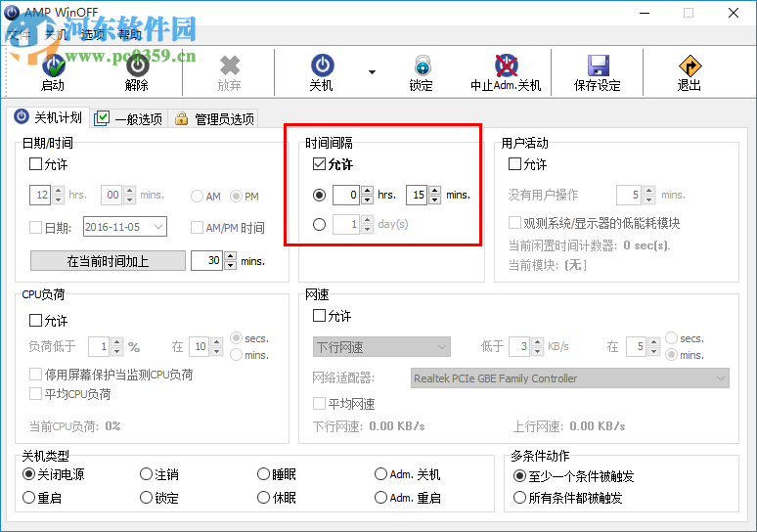757x532 pixels.
Task: Select the PM radio button
Action: pos(236,197)
